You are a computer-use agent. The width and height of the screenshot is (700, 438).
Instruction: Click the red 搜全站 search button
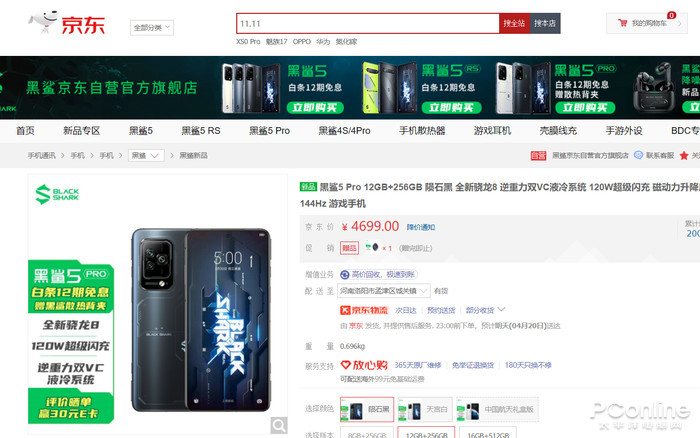click(x=514, y=23)
